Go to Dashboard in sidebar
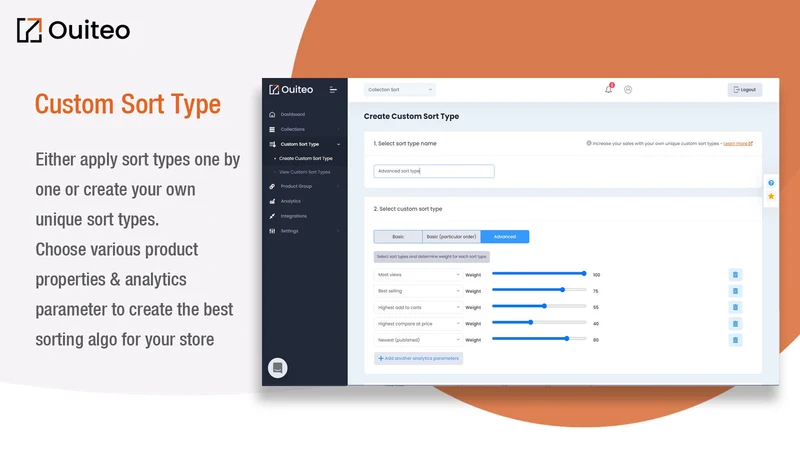Screen dimensions: 800x450 (293, 114)
